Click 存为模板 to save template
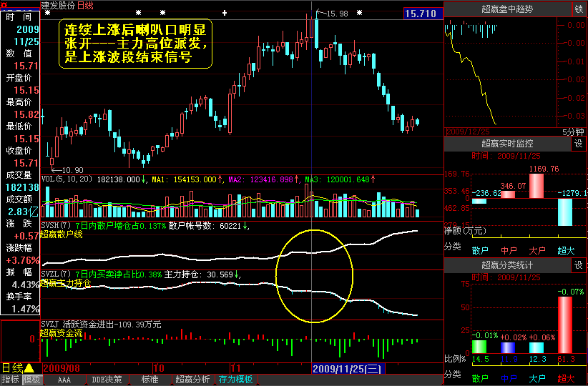This screenshot has height=386, width=588. [237, 380]
